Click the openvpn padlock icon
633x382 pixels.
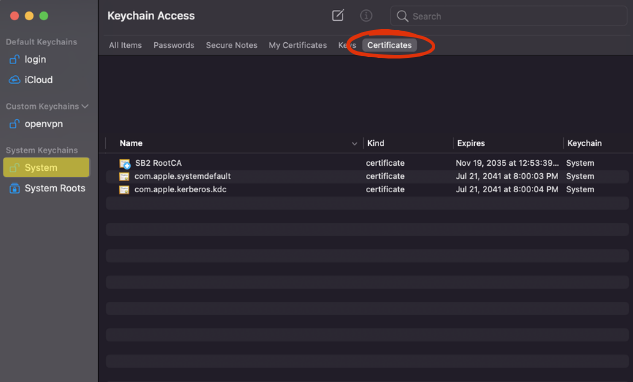(x=15, y=124)
